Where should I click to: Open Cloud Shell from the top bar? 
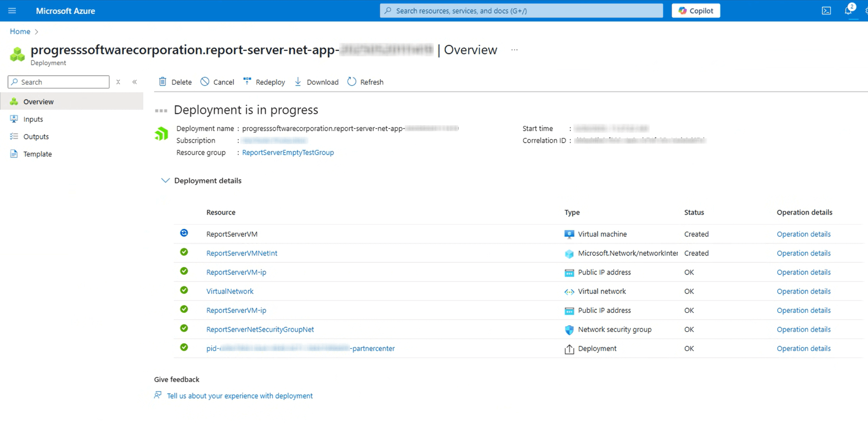coord(826,10)
